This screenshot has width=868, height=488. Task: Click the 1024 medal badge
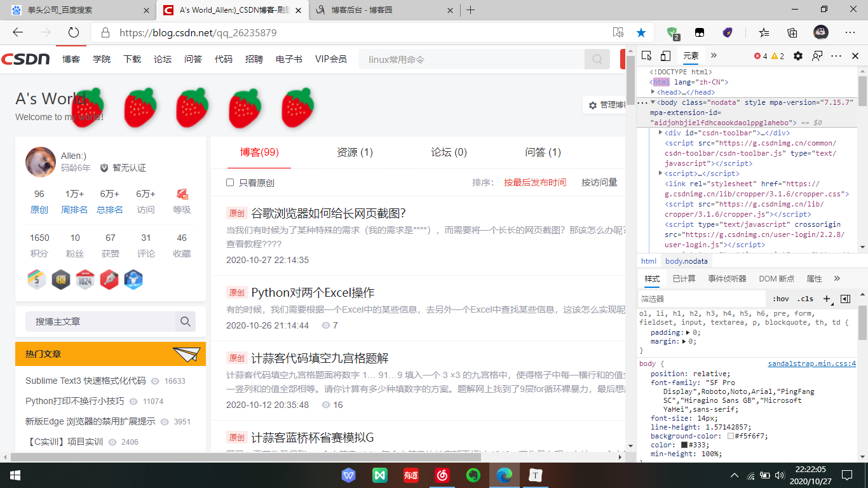click(85, 280)
